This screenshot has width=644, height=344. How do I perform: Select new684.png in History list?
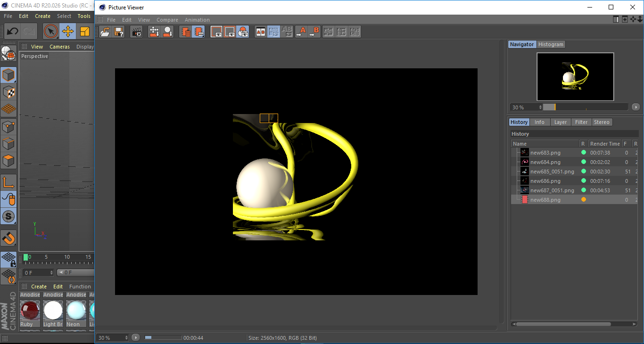coord(545,162)
